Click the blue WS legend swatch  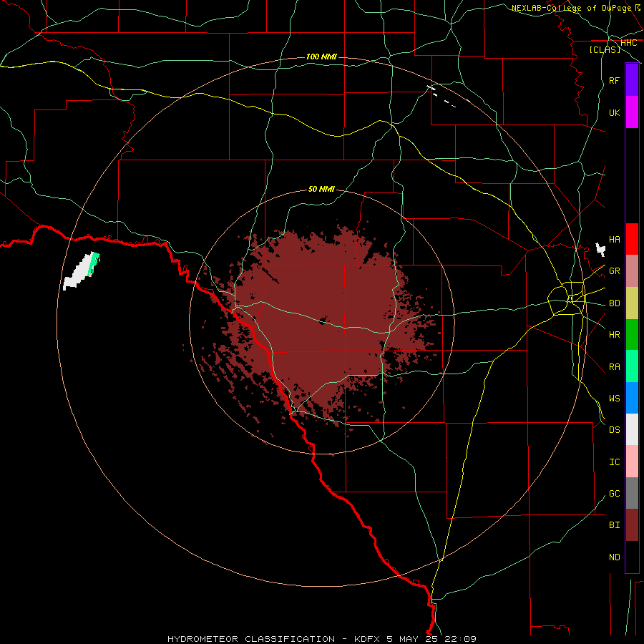click(632, 398)
